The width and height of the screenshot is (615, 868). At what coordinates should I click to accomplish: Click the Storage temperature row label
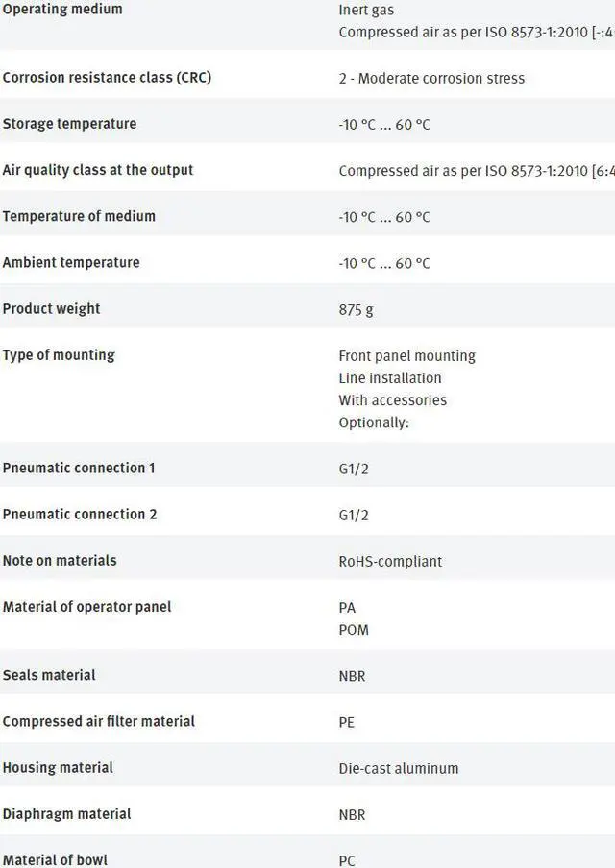pyautogui.click(x=69, y=124)
